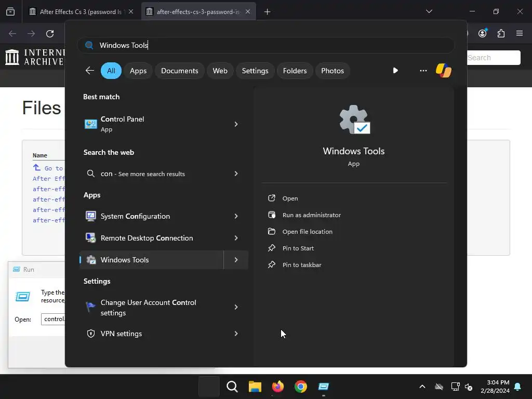532x399 pixels.
Task: Open the Copilot icon in search panel
Action: click(x=444, y=71)
